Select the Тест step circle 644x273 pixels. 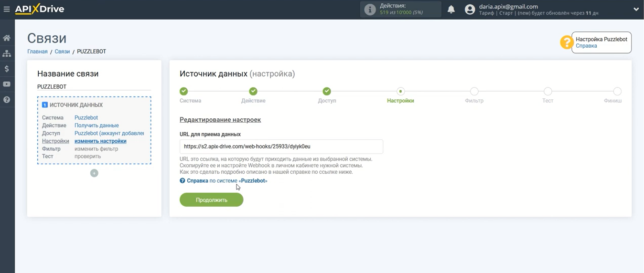coord(547,91)
